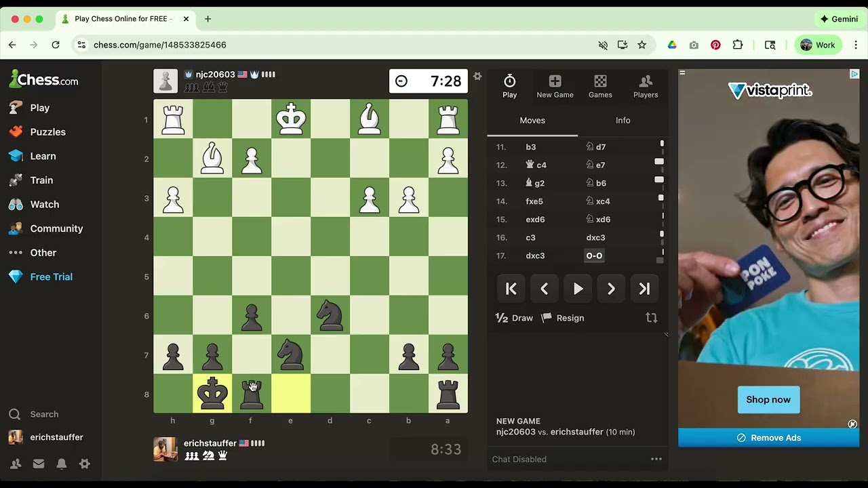Screen dimensions: 868x488
Task: Open site information icon in the address bar
Action: click(x=81, y=45)
